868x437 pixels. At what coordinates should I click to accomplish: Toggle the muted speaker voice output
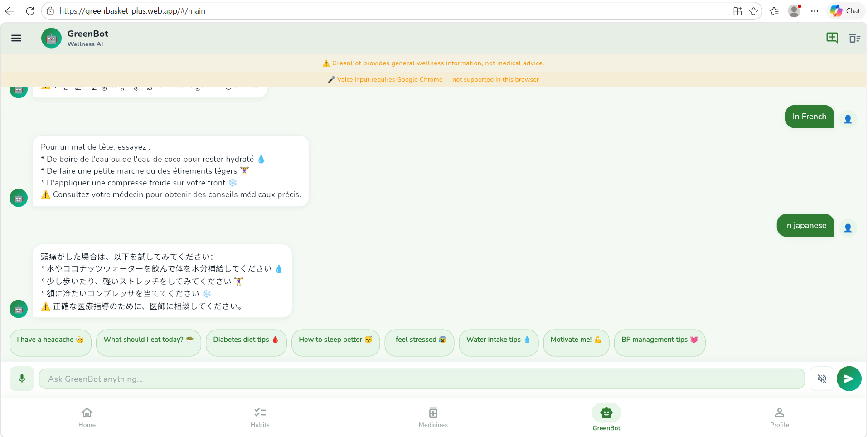(x=822, y=379)
